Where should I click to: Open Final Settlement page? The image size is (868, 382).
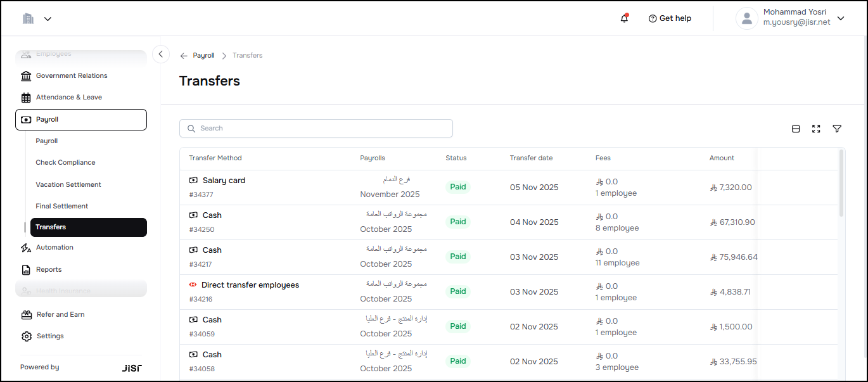click(62, 206)
